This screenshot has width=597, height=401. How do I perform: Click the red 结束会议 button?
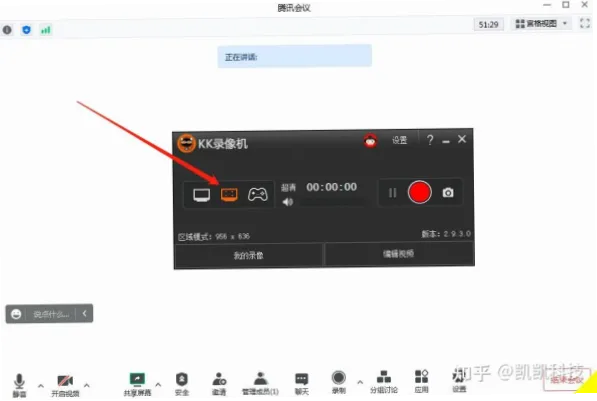click(567, 379)
